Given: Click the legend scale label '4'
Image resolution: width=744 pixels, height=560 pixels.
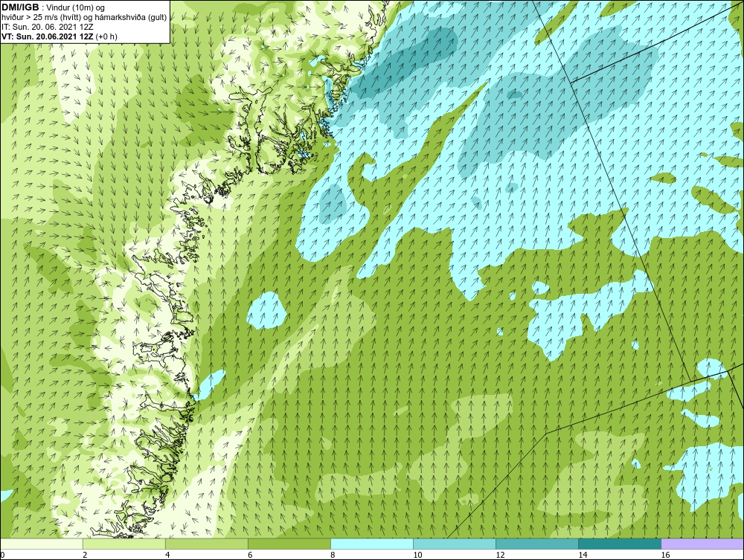Looking at the screenshot, I should tap(167, 555).
